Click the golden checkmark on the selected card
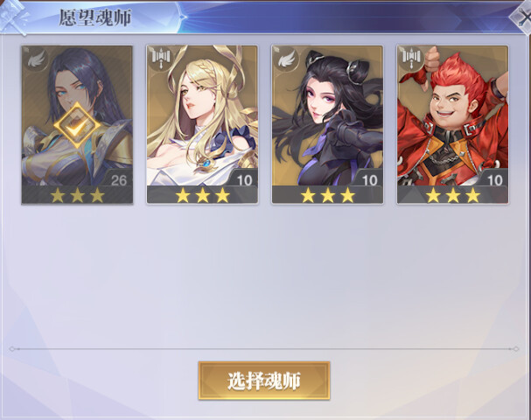Viewport: 531px width, 420px height. (x=77, y=125)
